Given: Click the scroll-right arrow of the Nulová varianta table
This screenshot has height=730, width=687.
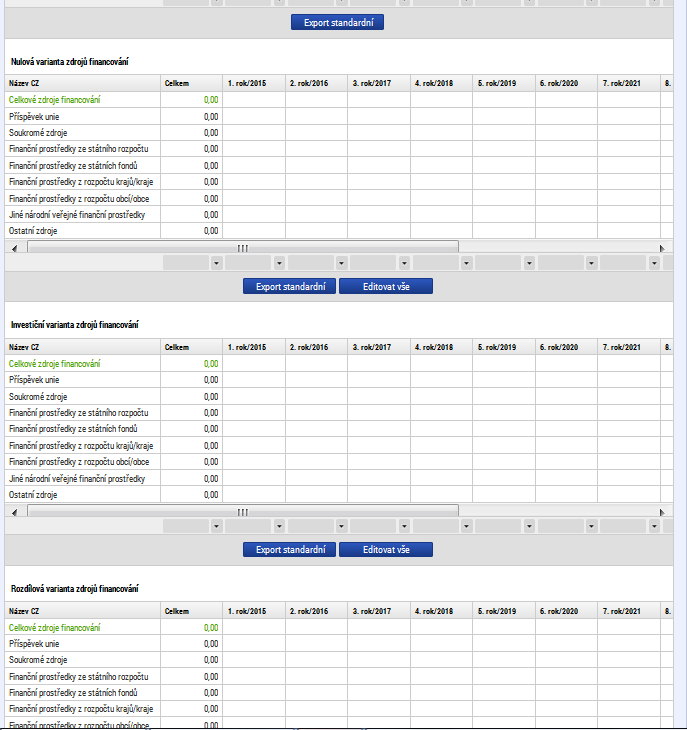Looking at the screenshot, I should pos(662,248).
